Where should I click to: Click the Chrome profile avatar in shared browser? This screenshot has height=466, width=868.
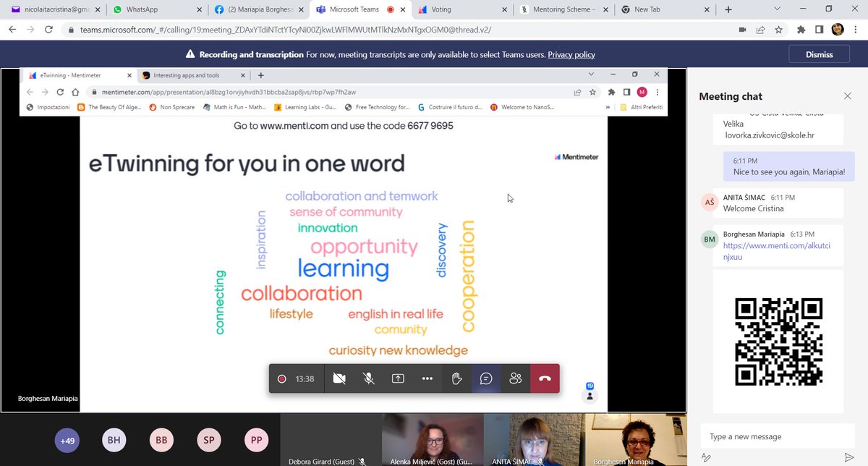click(x=641, y=92)
